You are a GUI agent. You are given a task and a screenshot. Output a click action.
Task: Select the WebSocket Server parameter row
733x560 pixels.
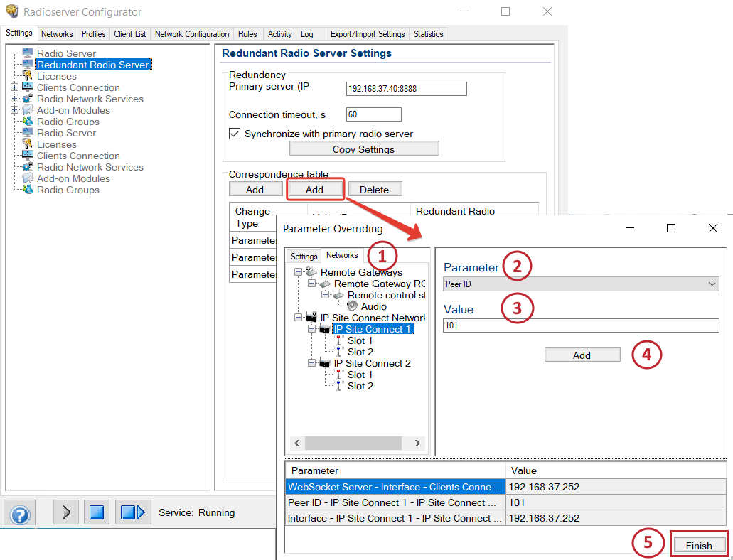[505, 487]
